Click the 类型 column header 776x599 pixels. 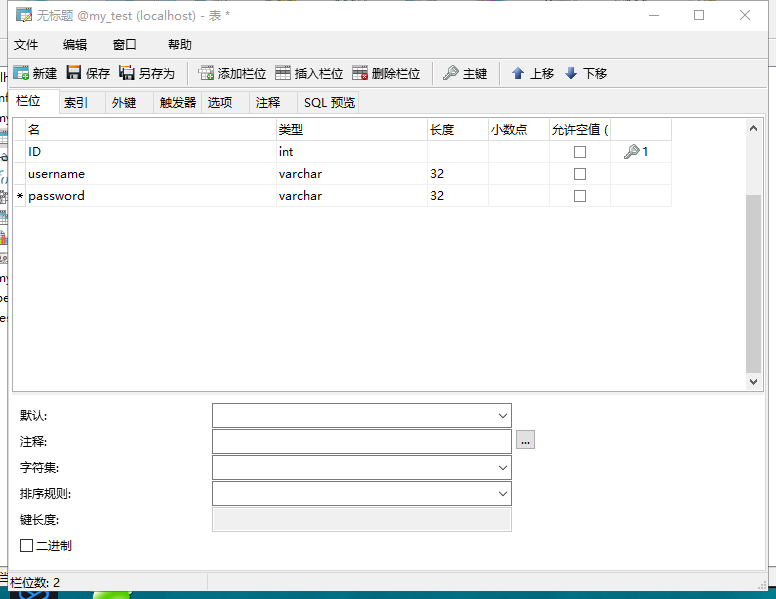(x=352, y=130)
